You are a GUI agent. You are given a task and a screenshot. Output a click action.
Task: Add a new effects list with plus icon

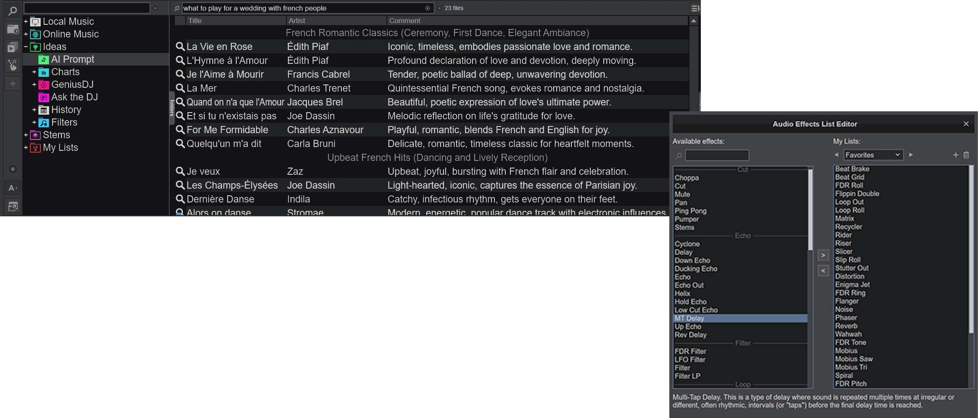click(x=956, y=155)
